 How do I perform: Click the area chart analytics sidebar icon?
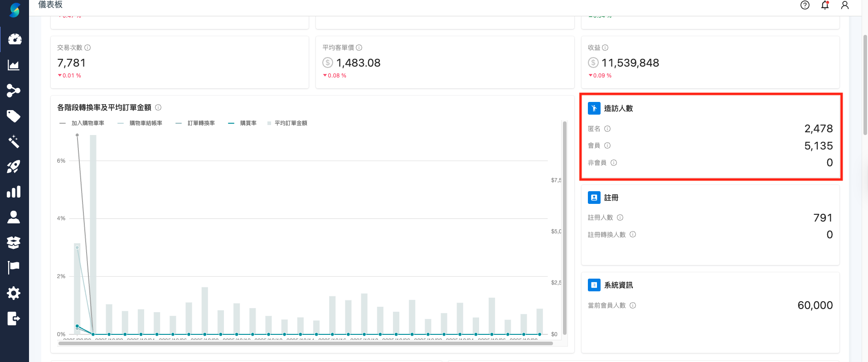[x=14, y=65]
